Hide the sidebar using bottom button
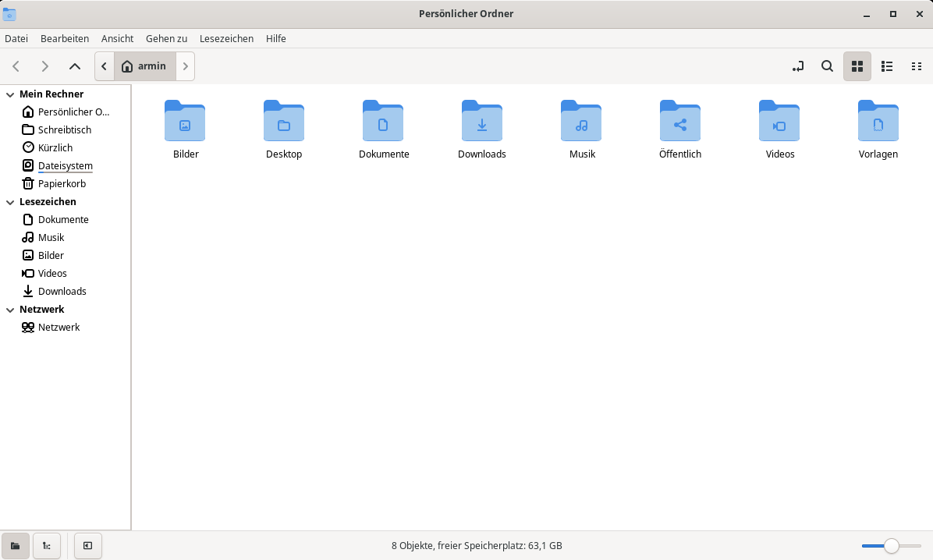 (x=88, y=546)
